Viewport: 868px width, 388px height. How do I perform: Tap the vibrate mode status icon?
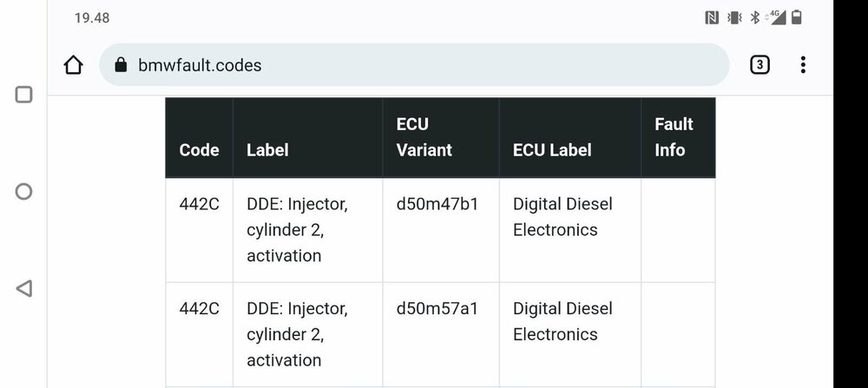point(734,17)
